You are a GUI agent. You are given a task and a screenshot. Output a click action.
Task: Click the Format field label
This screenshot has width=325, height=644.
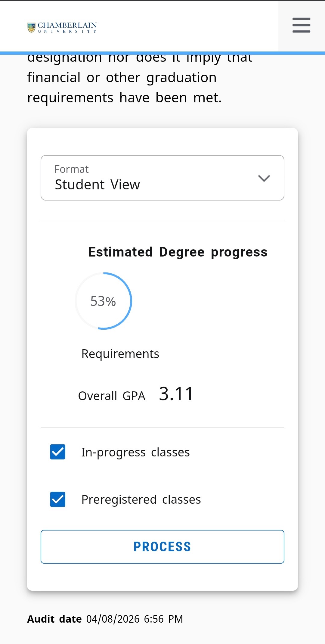pos(72,169)
